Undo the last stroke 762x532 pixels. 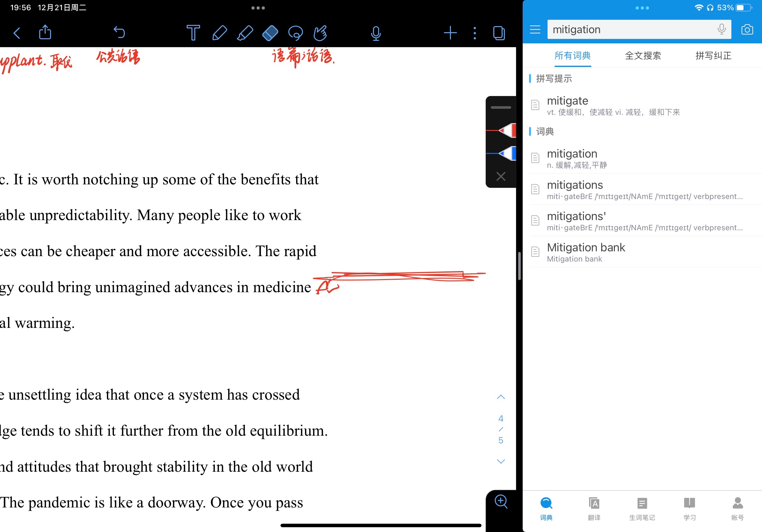(119, 32)
